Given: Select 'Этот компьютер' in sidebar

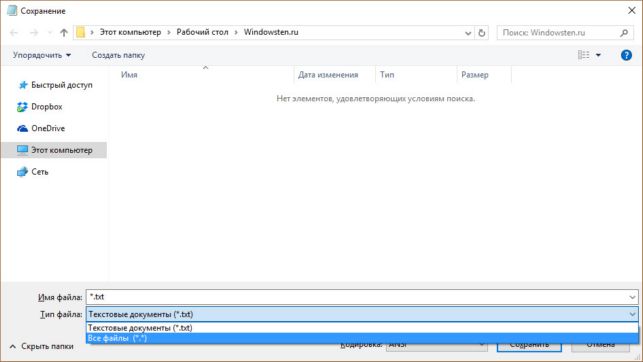Looking at the screenshot, I should (x=55, y=150).
